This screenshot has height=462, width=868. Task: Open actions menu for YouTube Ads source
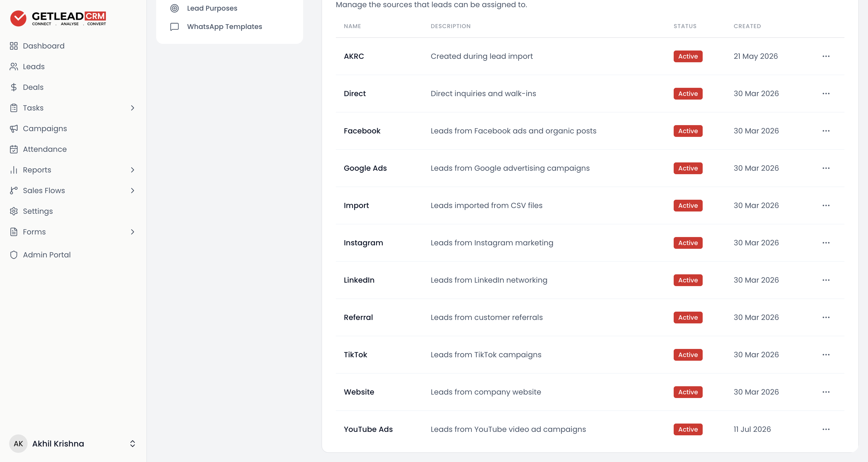pyautogui.click(x=826, y=429)
